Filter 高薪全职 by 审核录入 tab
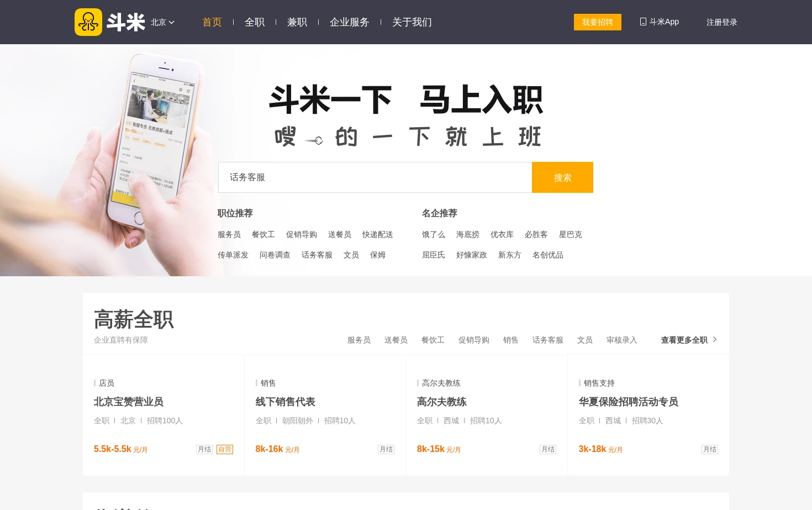Viewport: 812px width, 510px height. [x=622, y=340]
